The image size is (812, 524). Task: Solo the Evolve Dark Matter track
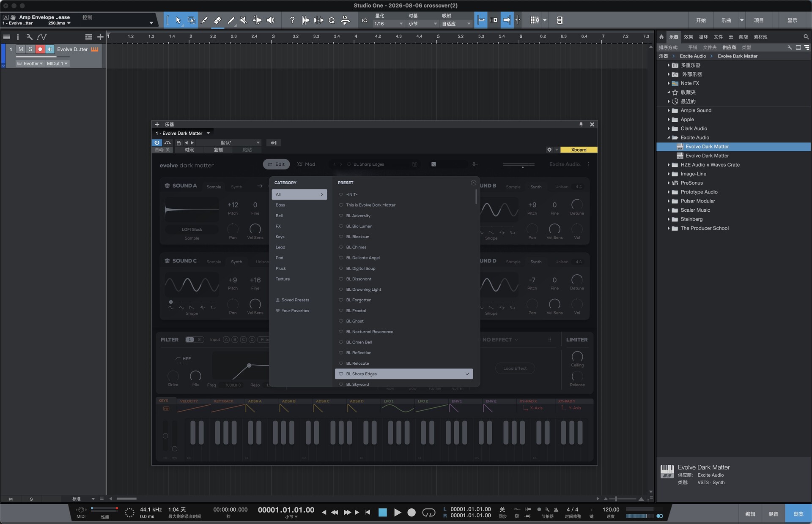coord(30,49)
